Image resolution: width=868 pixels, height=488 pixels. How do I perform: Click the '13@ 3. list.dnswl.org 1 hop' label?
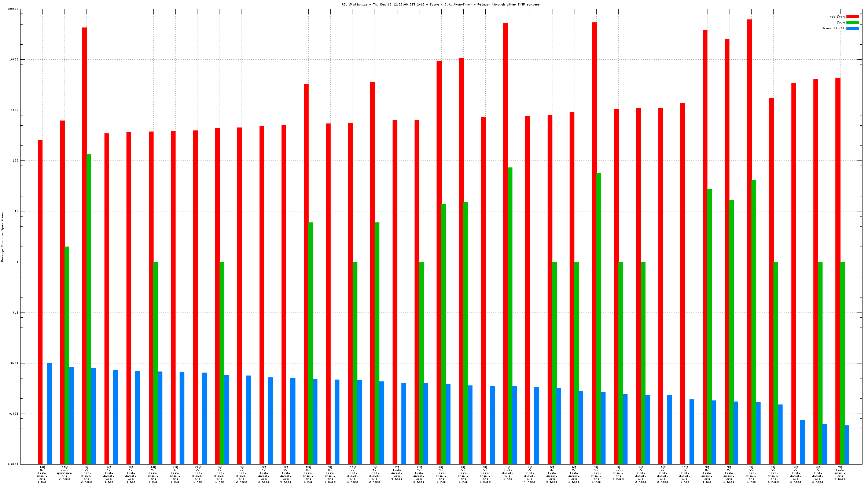(x=308, y=474)
